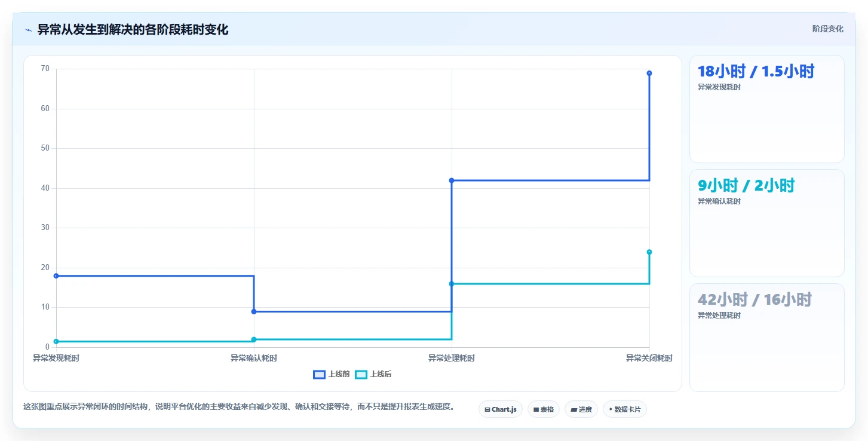Click the 上线后 data point at 异常发现耗时 (1.5)
868x441 pixels.
pos(56,341)
